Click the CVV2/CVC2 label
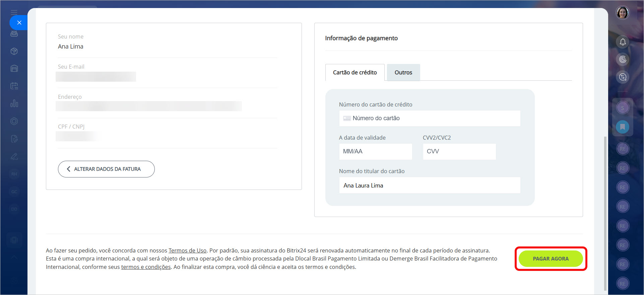Viewport: 644px width, 295px height. (437, 138)
